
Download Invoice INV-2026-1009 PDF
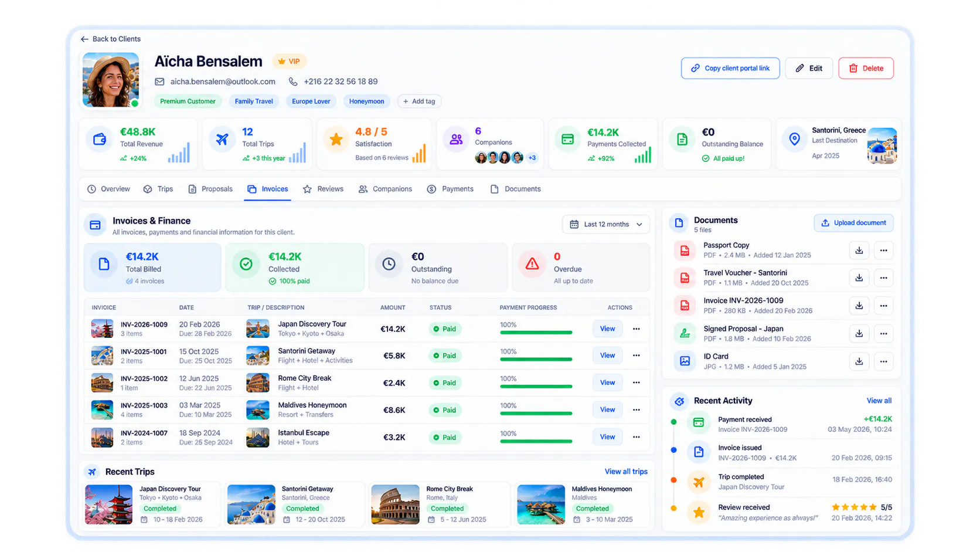[859, 306]
